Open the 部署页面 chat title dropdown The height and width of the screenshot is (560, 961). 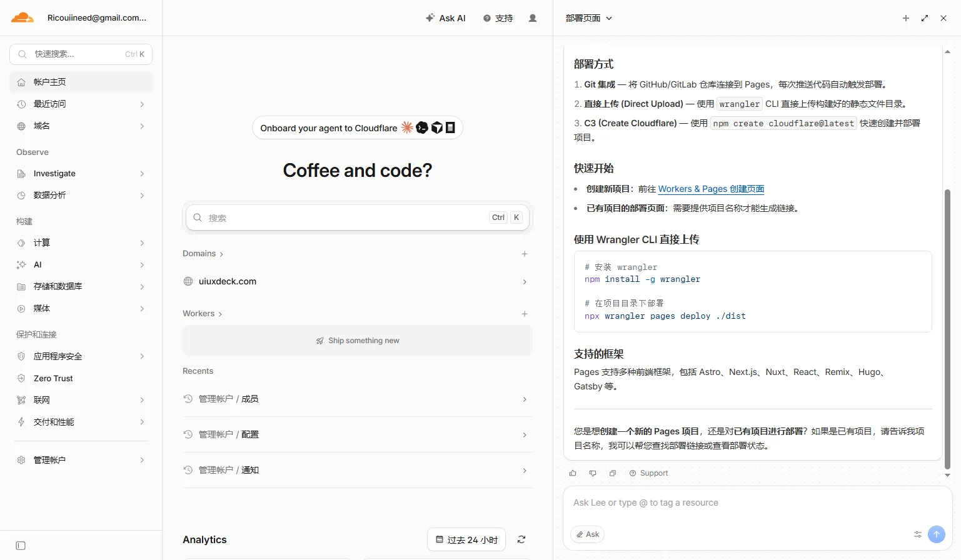click(x=589, y=18)
